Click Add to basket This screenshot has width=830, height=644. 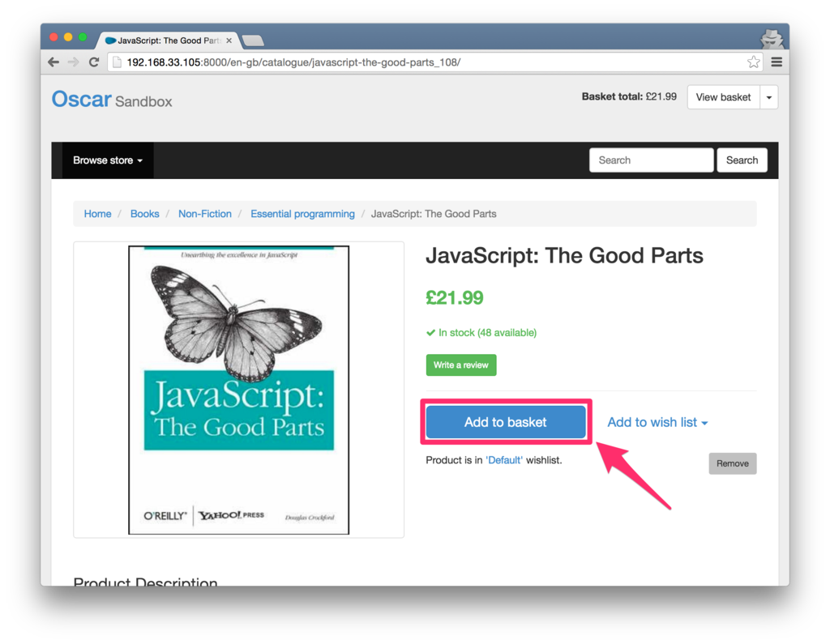pyautogui.click(x=506, y=422)
